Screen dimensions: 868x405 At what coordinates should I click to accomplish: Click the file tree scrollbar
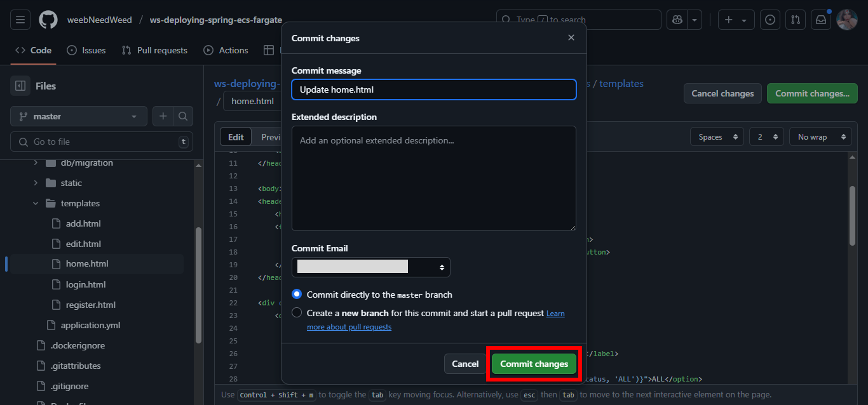click(x=198, y=286)
